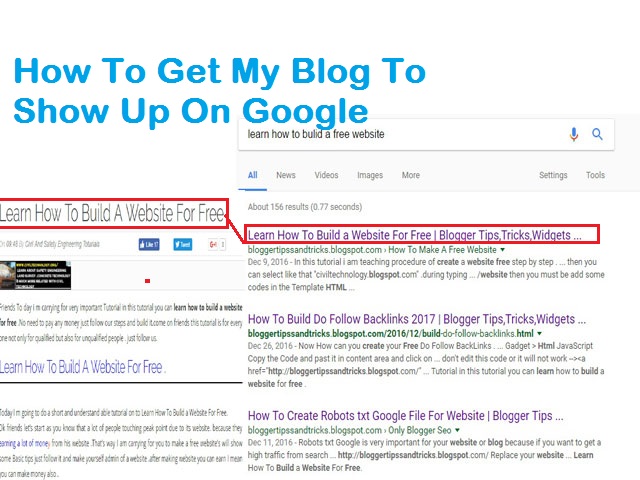The height and width of the screenshot is (480, 640).
Task: Click the microphone voice search icon
Action: (x=574, y=134)
